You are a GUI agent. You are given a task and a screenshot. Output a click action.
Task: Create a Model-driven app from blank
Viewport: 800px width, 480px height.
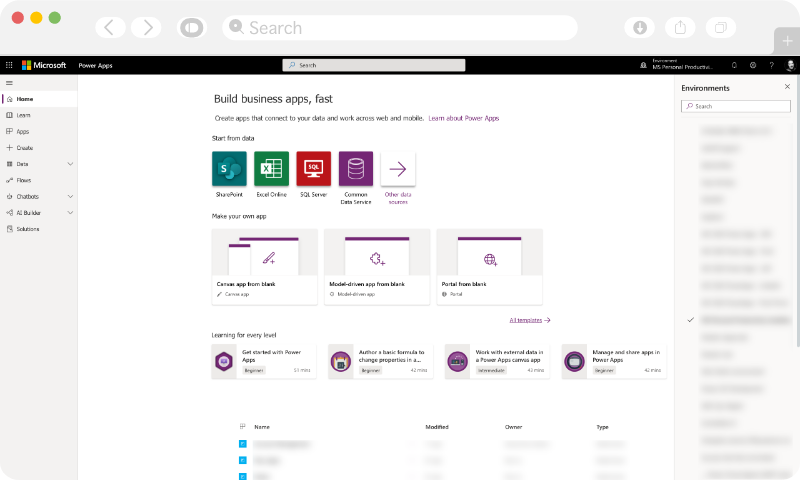coord(377,267)
